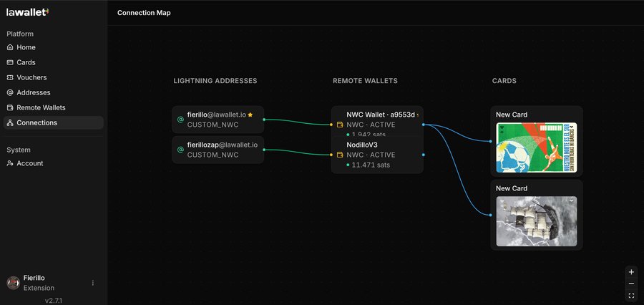Zoom in on the connection map
The height and width of the screenshot is (305, 644).
pos(631,272)
